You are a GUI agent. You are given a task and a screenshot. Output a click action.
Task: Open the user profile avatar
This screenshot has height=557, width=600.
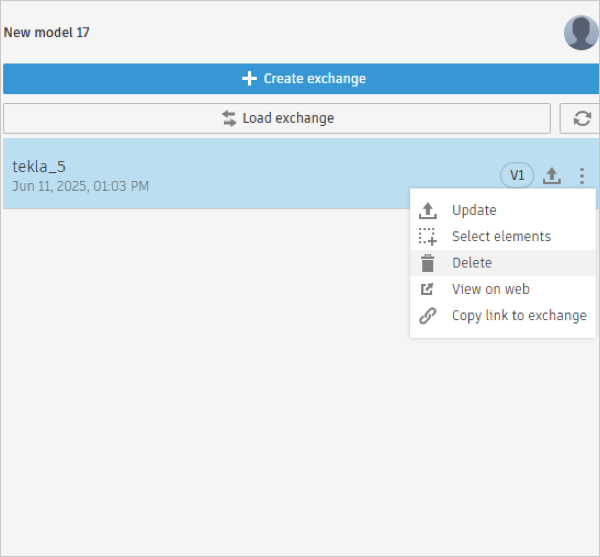click(x=581, y=33)
